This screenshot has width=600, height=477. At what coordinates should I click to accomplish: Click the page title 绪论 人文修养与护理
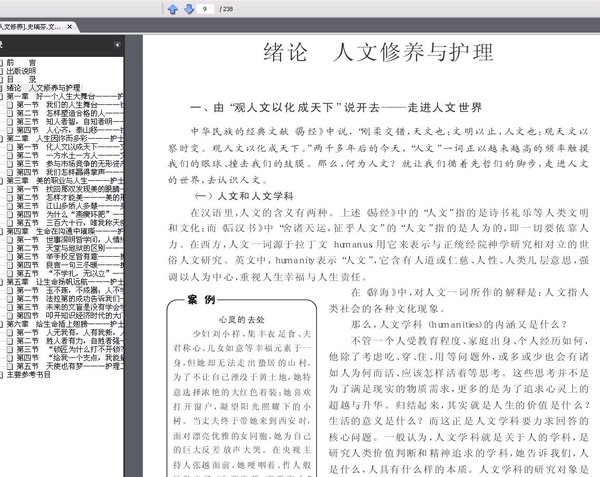pos(378,52)
